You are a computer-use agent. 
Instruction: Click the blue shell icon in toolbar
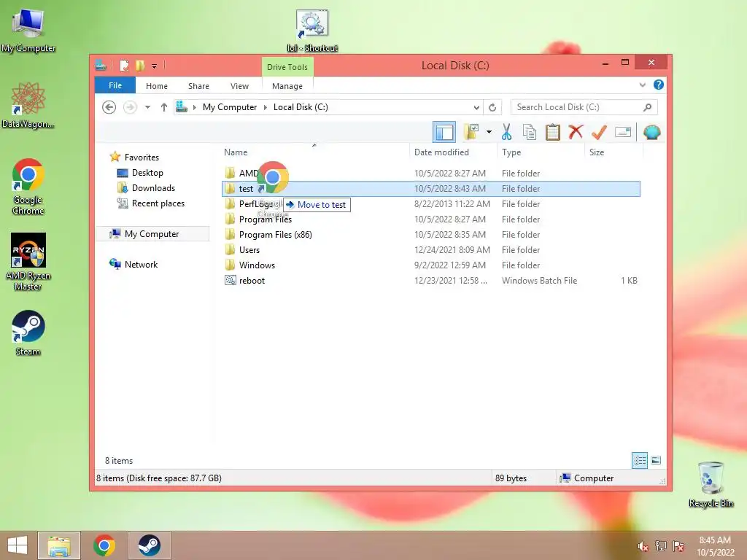(651, 132)
